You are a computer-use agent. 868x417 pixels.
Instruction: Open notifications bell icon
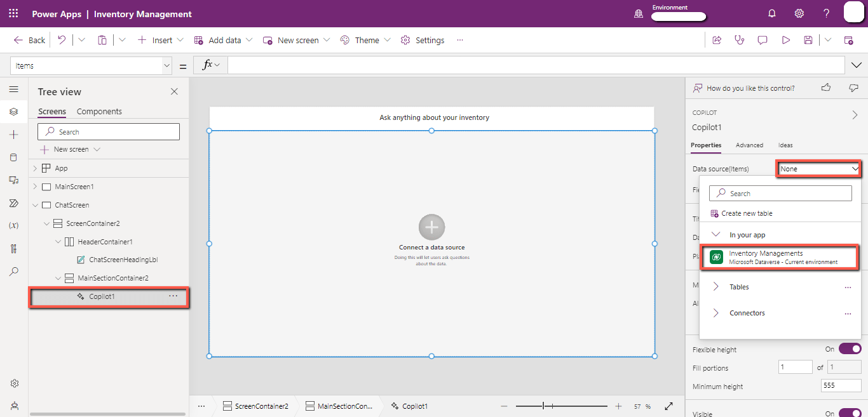[x=772, y=13]
